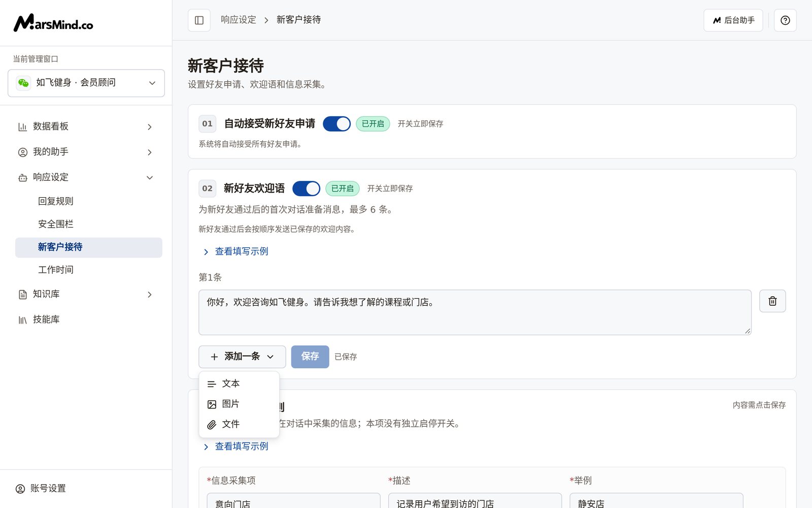The image size is (812, 508).
Task: Click 开关立即保存 next to 自动接受新好友申请
Action: pyautogui.click(x=420, y=124)
